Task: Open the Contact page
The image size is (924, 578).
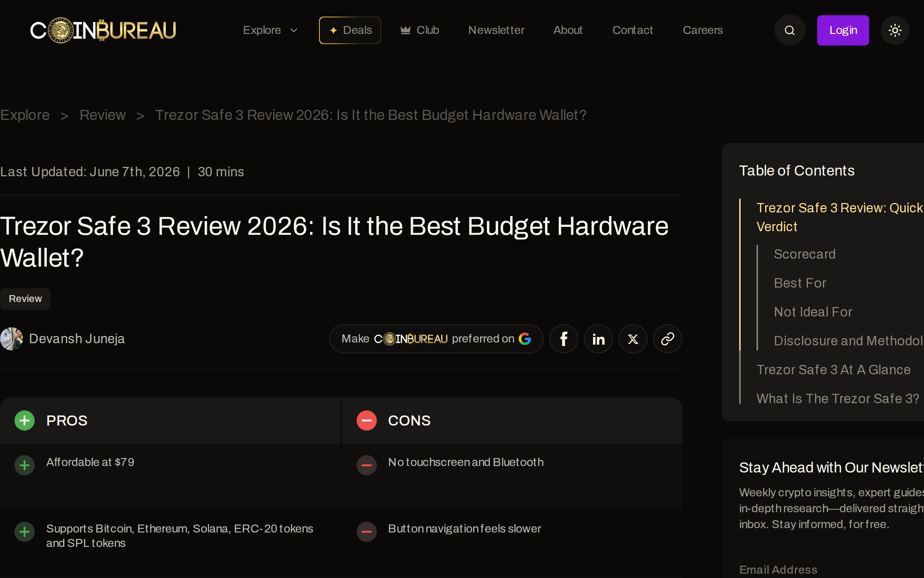Action: pos(633,30)
